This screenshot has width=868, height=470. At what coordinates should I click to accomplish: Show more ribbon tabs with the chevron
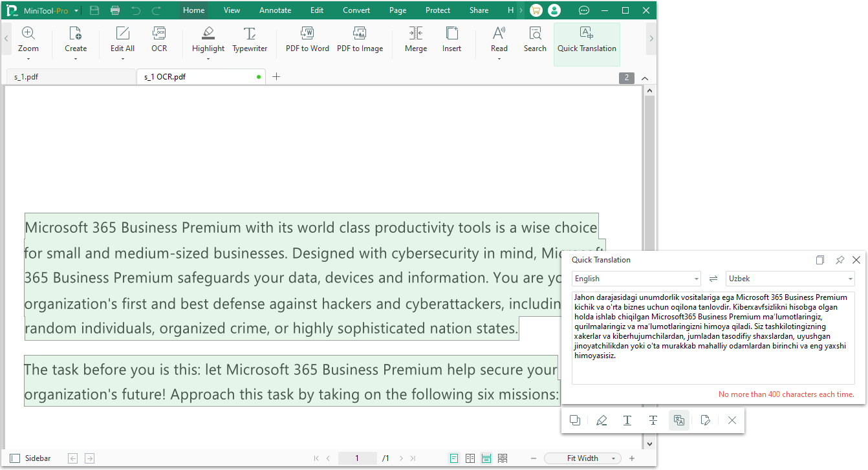pyautogui.click(x=521, y=10)
